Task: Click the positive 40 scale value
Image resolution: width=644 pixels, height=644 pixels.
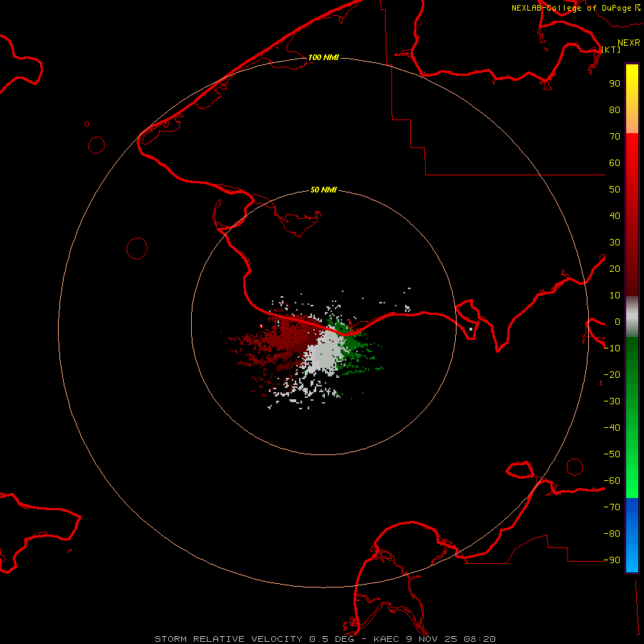Action: tap(615, 215)
